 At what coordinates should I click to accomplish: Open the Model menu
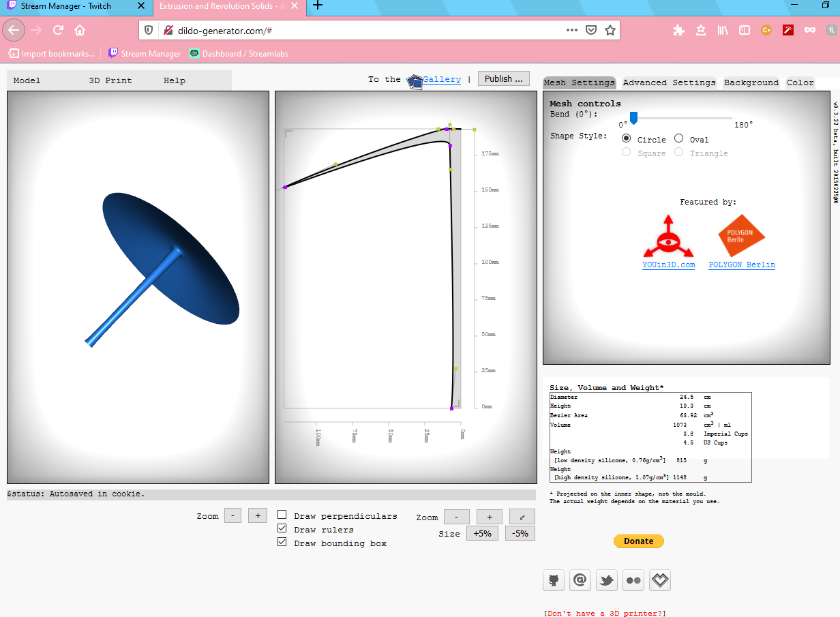coord(27,80)
